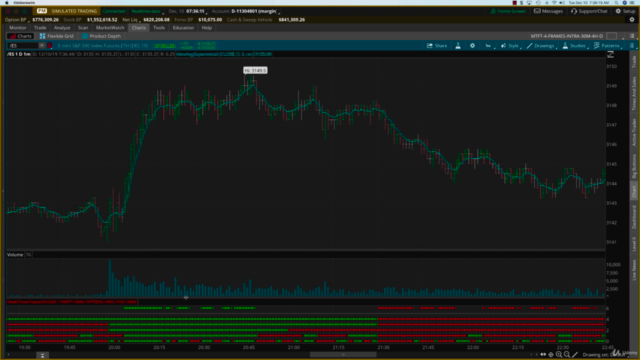
Task: Go to the Scan tab
Action: [83, 28]
